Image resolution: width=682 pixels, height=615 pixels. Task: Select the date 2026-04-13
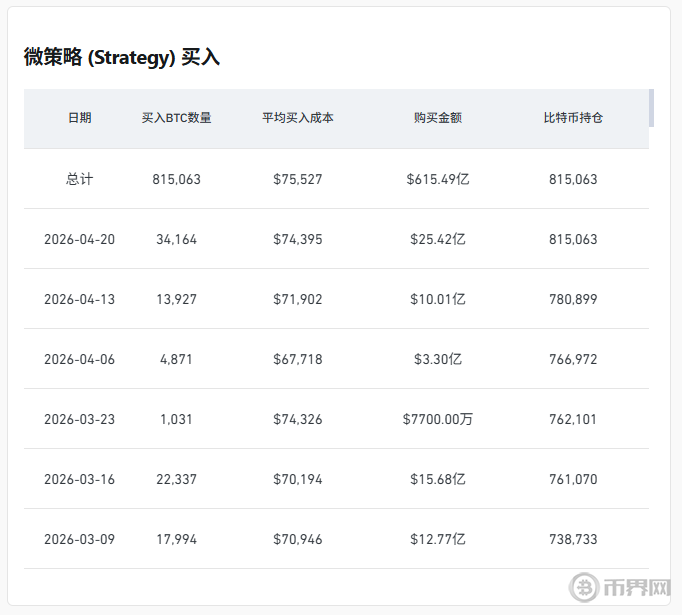(x=80, y=299)
